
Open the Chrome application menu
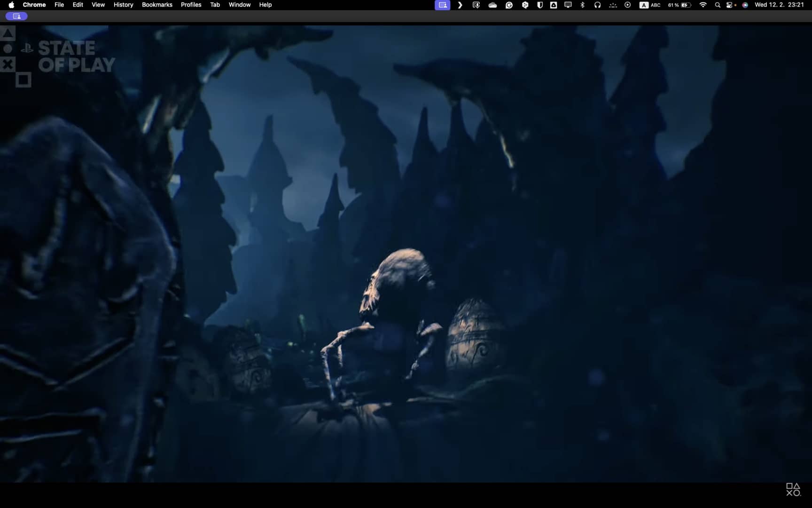pyautogui.click(x=34, y=5)
